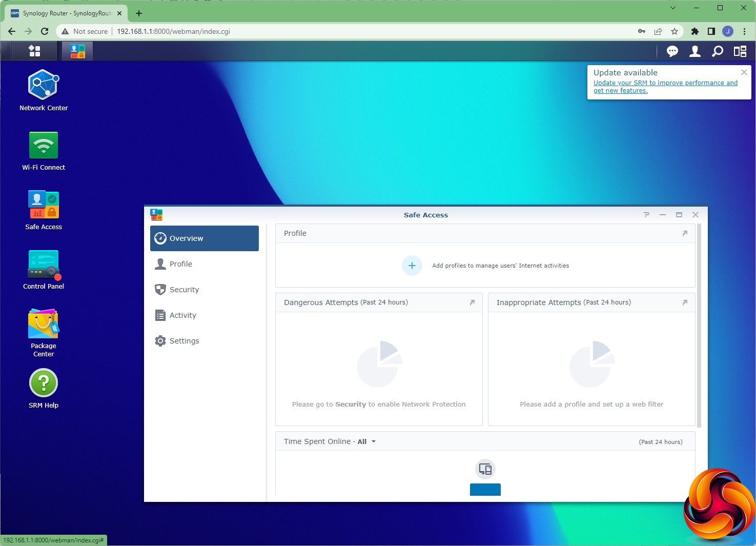This screenshot has width=756, height=546.
Task: Select the Safe Access taskbar icon
Action: pyautogui.click(x=77, y=51)
